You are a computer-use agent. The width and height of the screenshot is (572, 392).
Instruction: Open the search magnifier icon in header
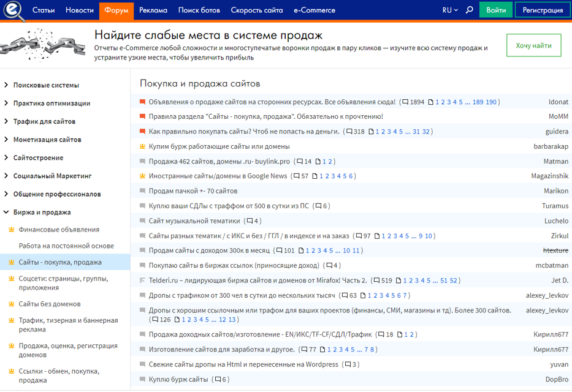click(x=470, y=10)
